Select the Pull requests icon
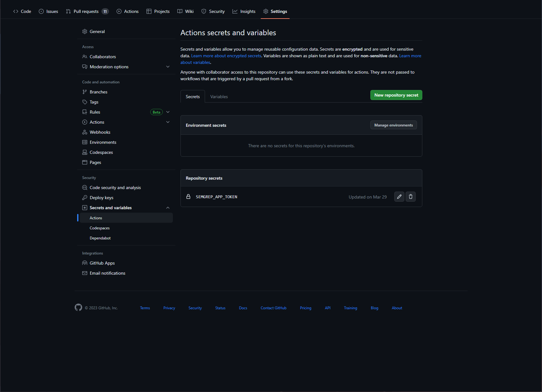The width and height of the screenshot is (542, 392). coord(68,11)
